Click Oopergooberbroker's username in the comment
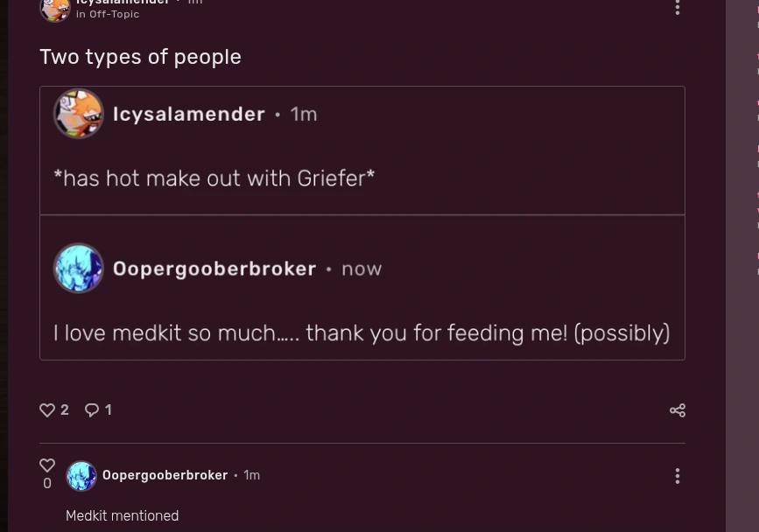This screenshot has height=532, width=759. (x=165, y=475)
